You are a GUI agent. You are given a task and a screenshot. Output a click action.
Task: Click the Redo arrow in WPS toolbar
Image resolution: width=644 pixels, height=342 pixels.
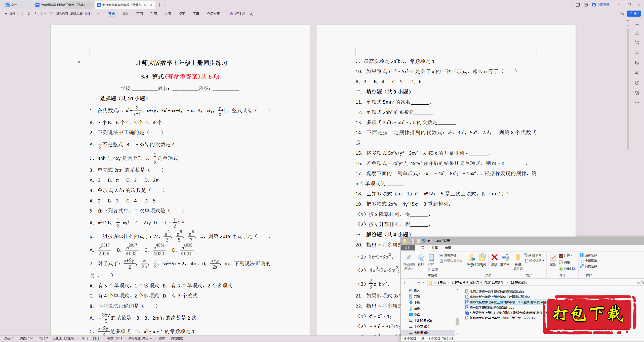point(51,14)
